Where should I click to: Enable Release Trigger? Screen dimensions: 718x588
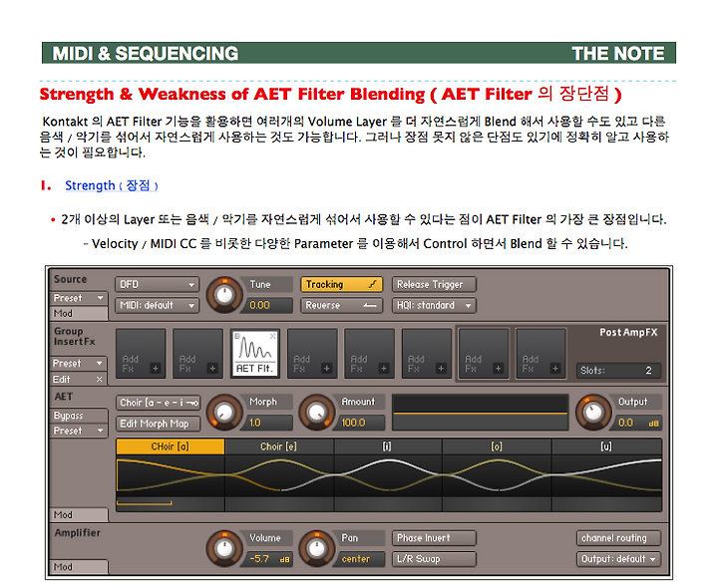tap(434, 284)
